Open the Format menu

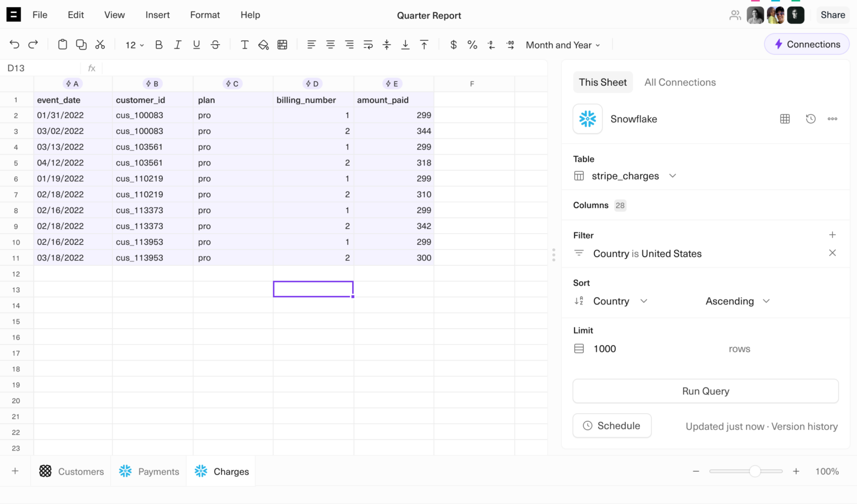(x=205, y=15)
